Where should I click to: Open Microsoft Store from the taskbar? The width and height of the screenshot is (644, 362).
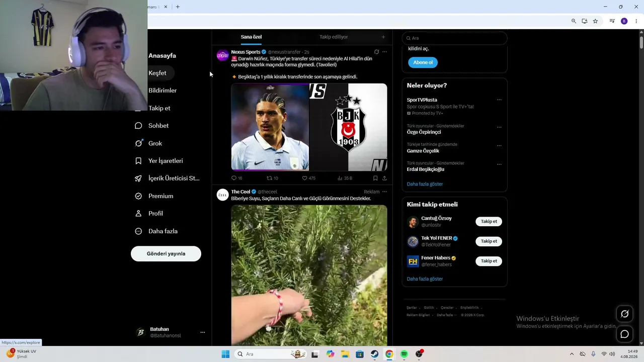(x=360, y=354)
